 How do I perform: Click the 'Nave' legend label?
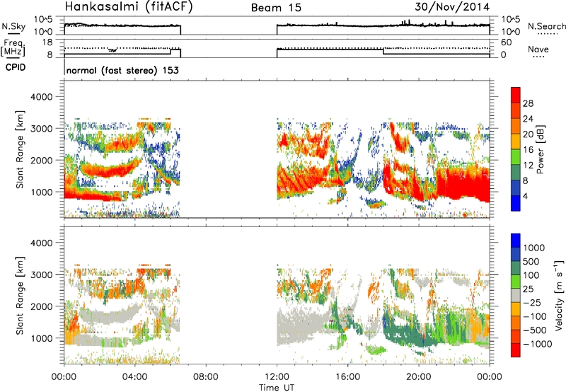(538, 49)
